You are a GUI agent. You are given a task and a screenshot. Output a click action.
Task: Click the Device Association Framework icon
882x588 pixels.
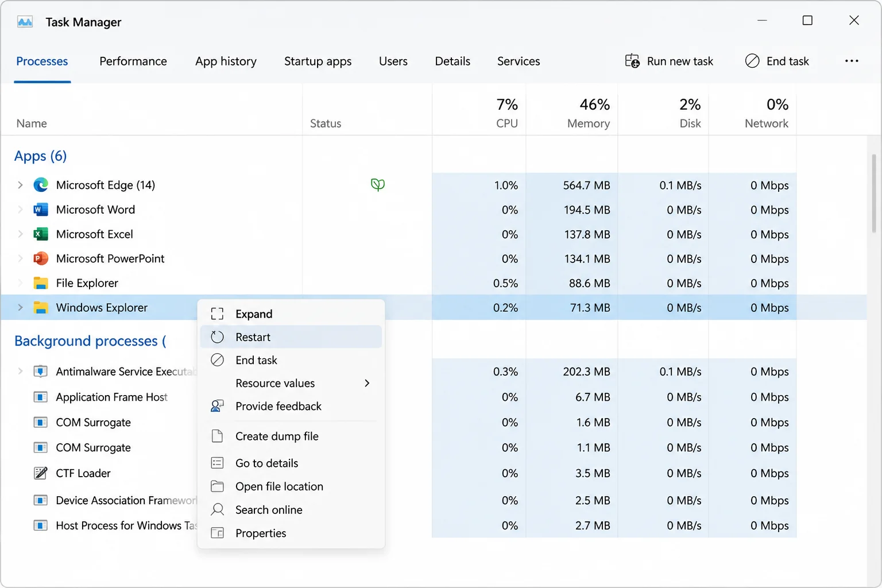click(41, 500)
